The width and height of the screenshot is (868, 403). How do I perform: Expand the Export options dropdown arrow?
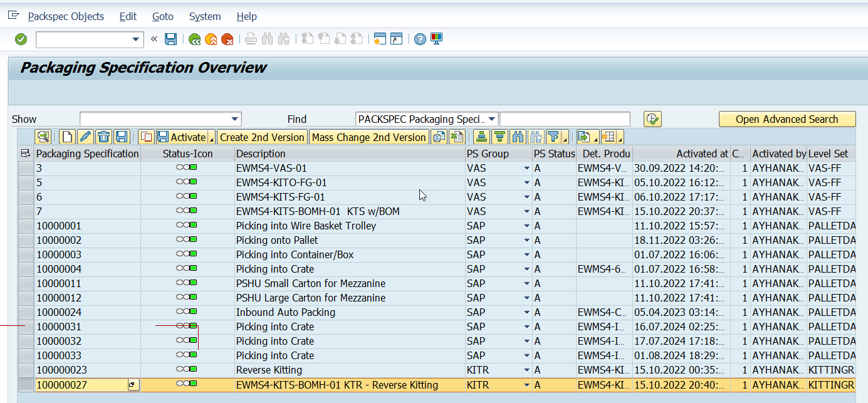click(596, 138)
